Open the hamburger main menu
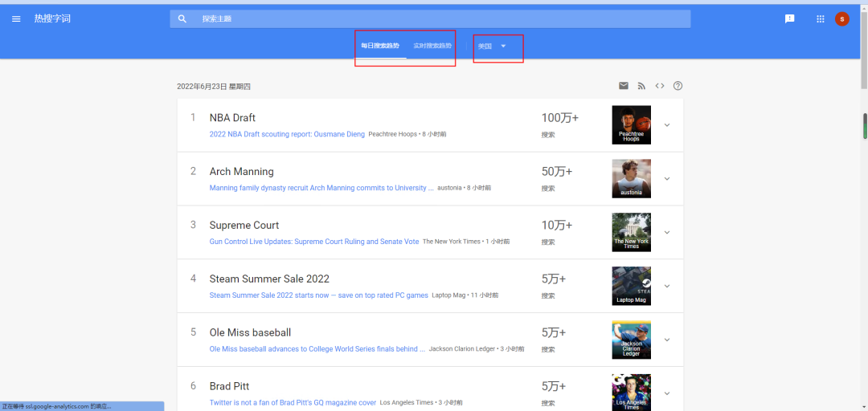Viewport: 868px width, 411px height. pyautogui.click(x=16, y=18)
